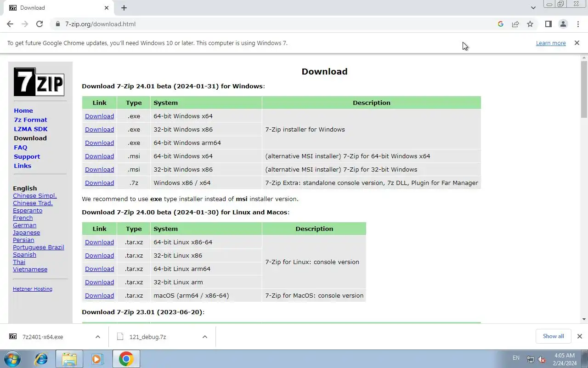Image resolution: width=588 pixels, height=368 pixels.
Task: Open the 7z Format sidebar link
Action: pyautogui.click(x=30, y=120)
